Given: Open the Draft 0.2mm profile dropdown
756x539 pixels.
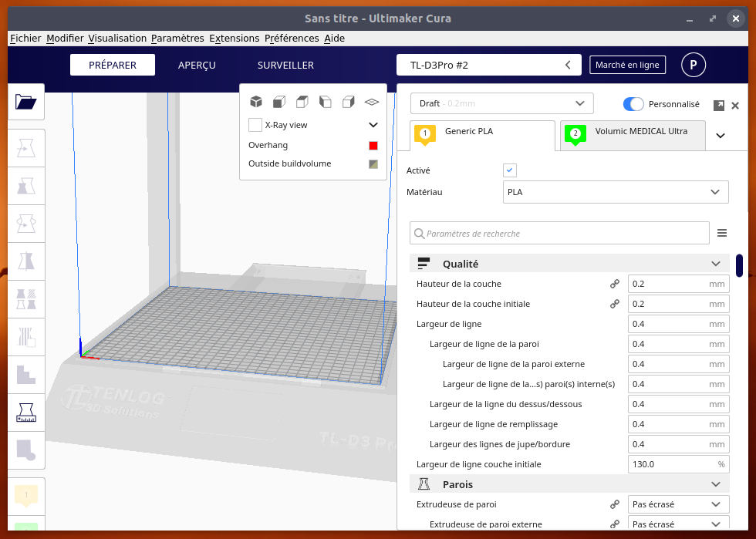Looking at the screenshot, I should tap(501, 103).
